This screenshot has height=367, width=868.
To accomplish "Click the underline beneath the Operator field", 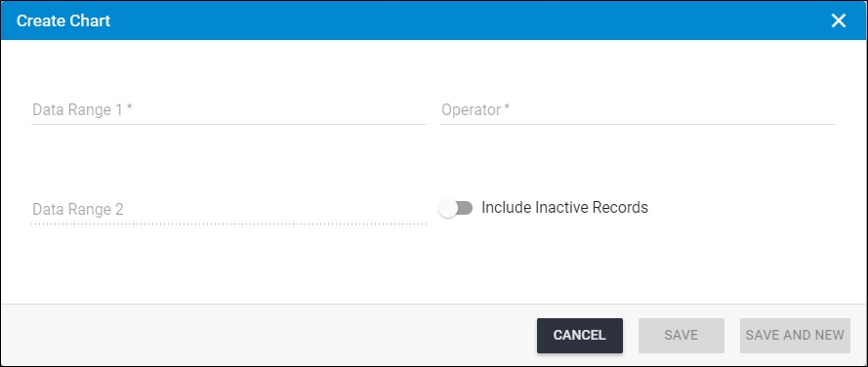I will [x=638, y=124].
